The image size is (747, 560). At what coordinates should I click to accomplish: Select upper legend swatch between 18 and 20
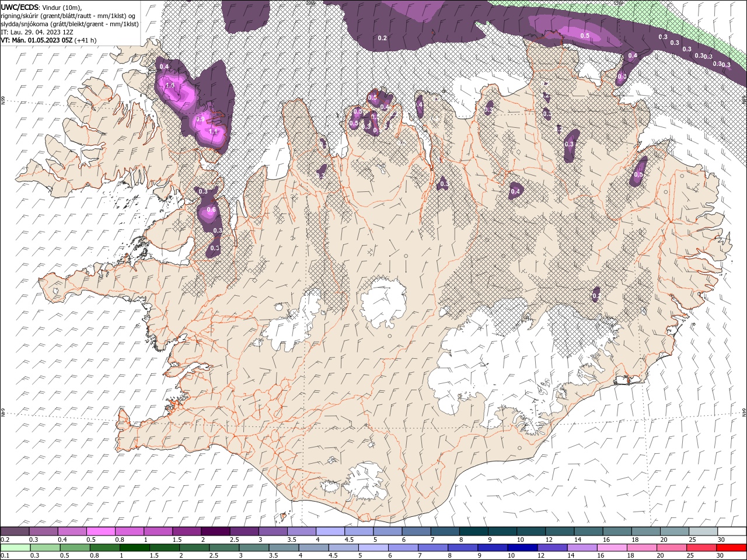tap(646, 531)
